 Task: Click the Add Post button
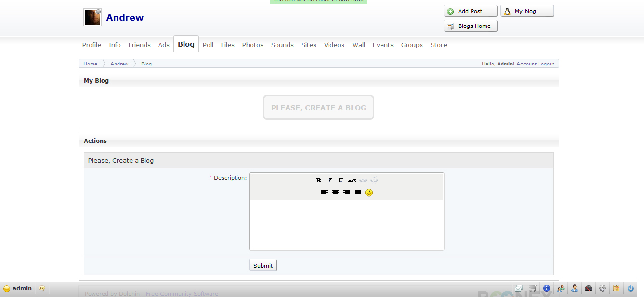tap(470, 11)
